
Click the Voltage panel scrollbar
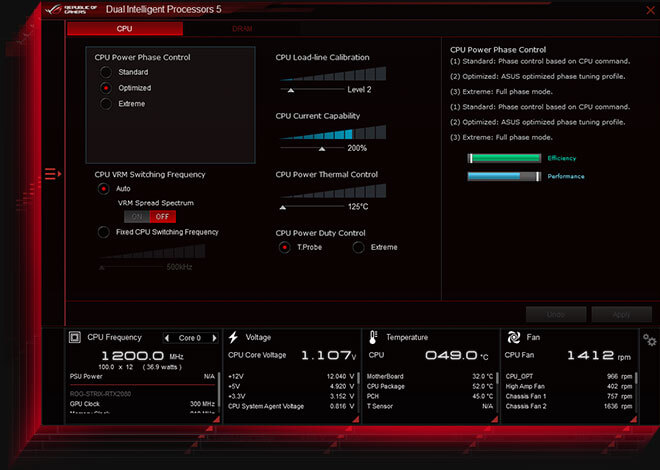point(359,379)
